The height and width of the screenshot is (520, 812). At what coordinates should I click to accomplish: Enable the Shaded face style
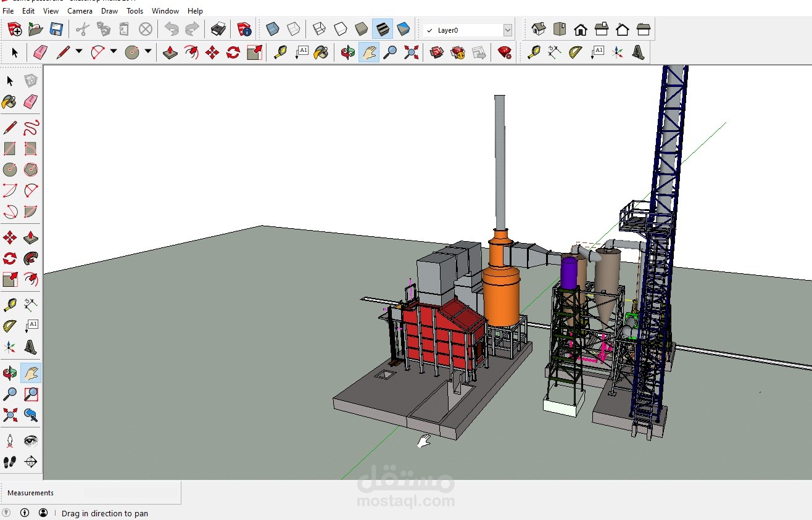coord(362,29)
